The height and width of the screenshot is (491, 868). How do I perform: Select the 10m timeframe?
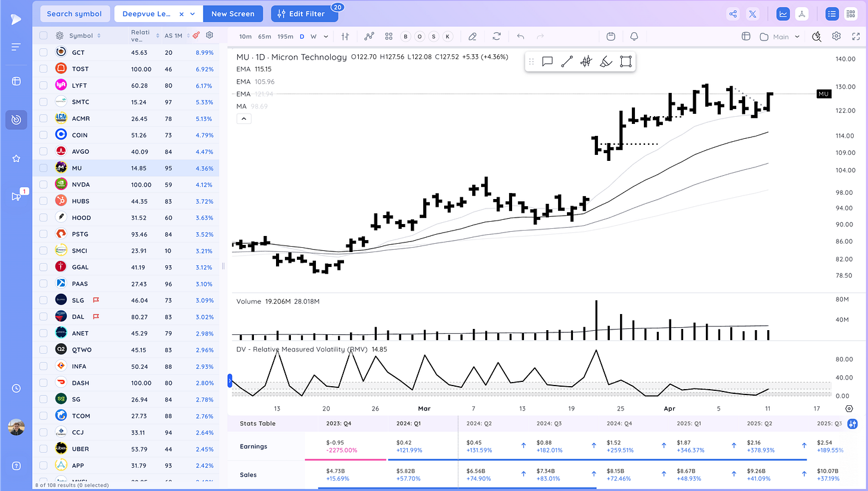coord(245,36)
